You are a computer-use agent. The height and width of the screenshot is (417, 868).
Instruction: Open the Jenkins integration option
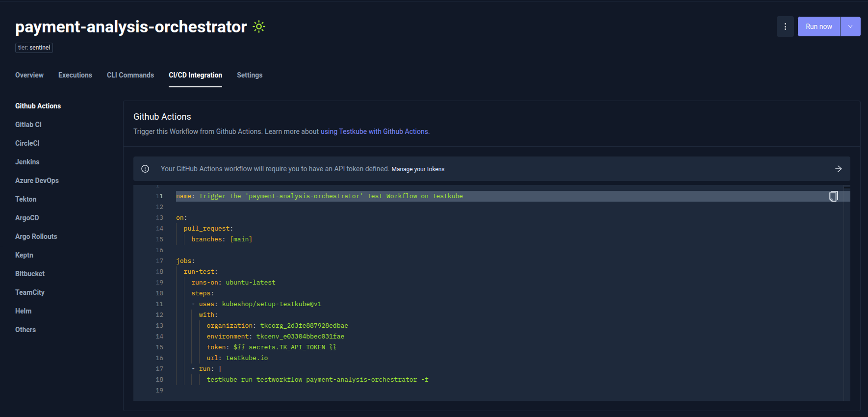pos(27,162)
